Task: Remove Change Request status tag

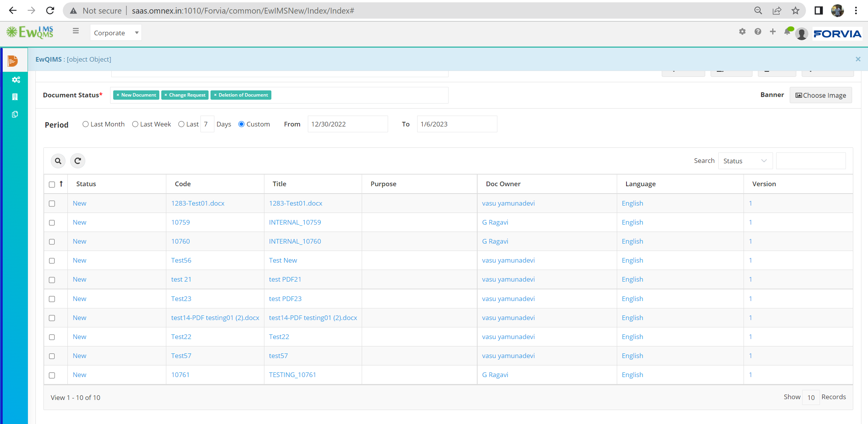Action: click(x=166, y=95)
